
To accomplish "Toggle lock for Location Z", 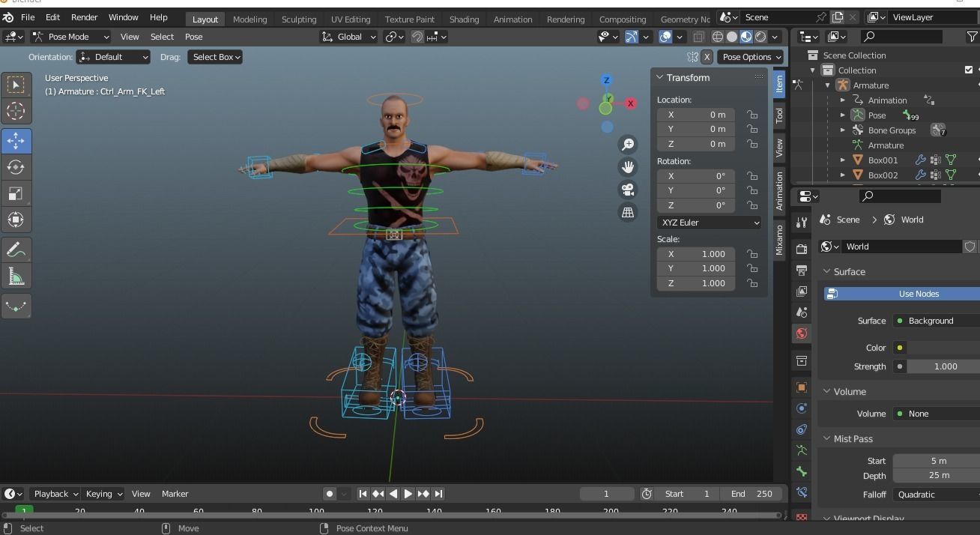I will 751,144.
